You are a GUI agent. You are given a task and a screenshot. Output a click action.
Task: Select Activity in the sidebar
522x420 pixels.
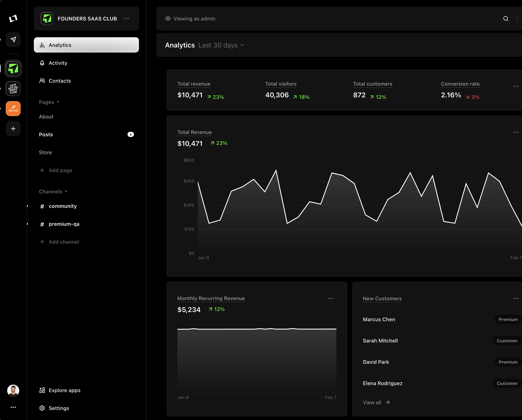point(58,63)
